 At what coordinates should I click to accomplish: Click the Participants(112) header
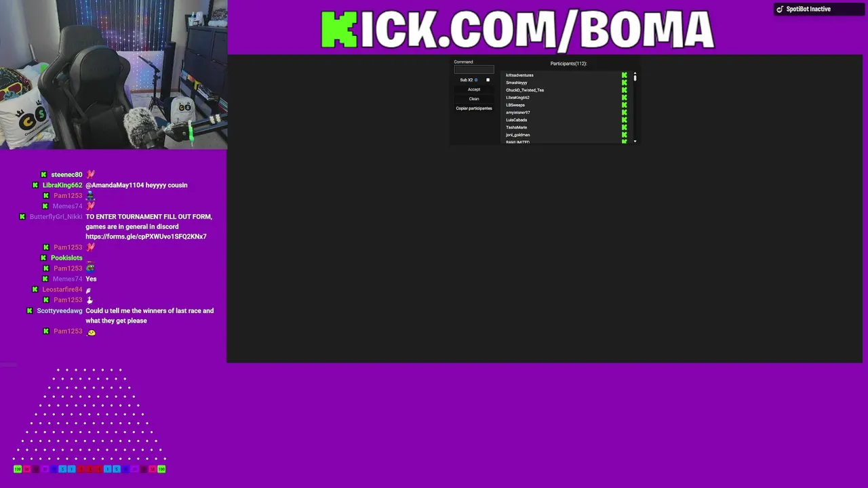pos(568,64)
